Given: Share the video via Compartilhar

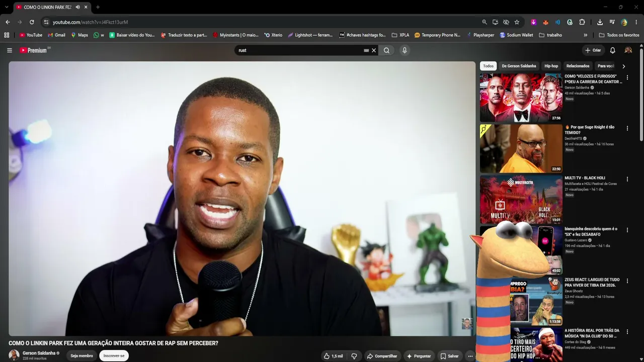Looking at the screenshot, I should 382,356.
